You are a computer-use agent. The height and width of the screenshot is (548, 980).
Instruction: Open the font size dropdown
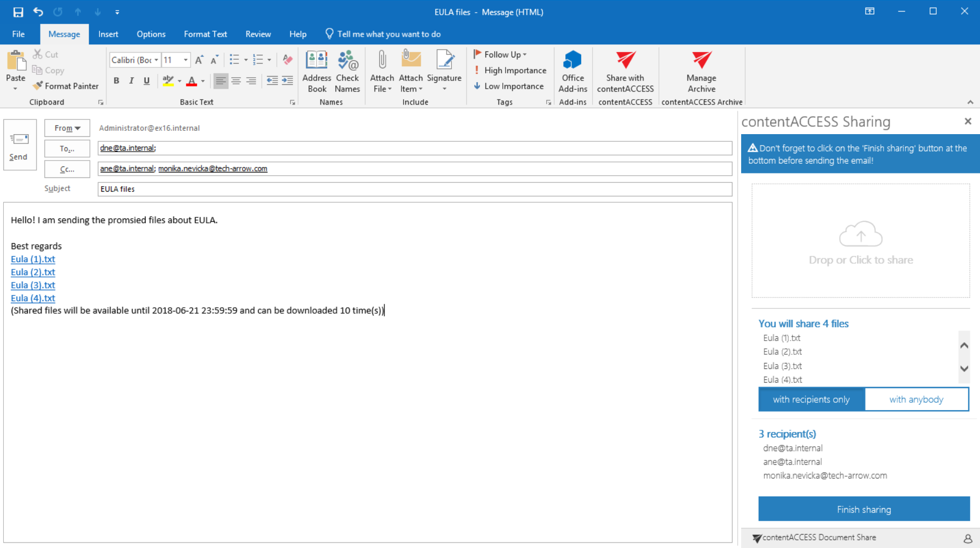coord(186,60)
